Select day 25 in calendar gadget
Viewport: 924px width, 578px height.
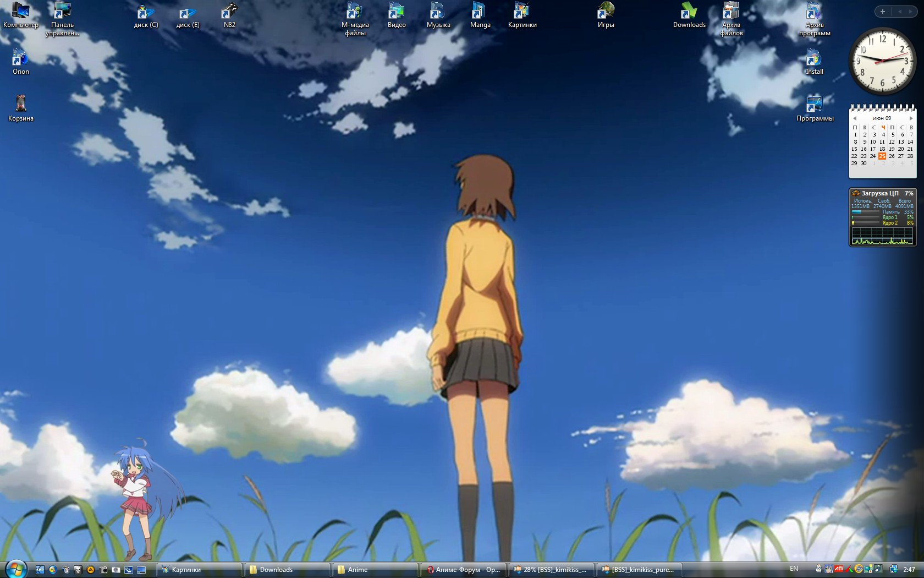(882, 156)
